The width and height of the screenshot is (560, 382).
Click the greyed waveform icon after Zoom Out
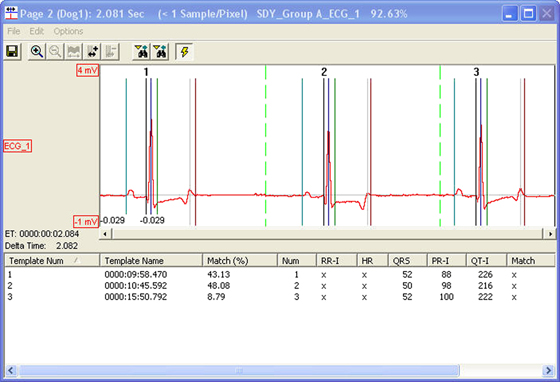pos(74,52)
